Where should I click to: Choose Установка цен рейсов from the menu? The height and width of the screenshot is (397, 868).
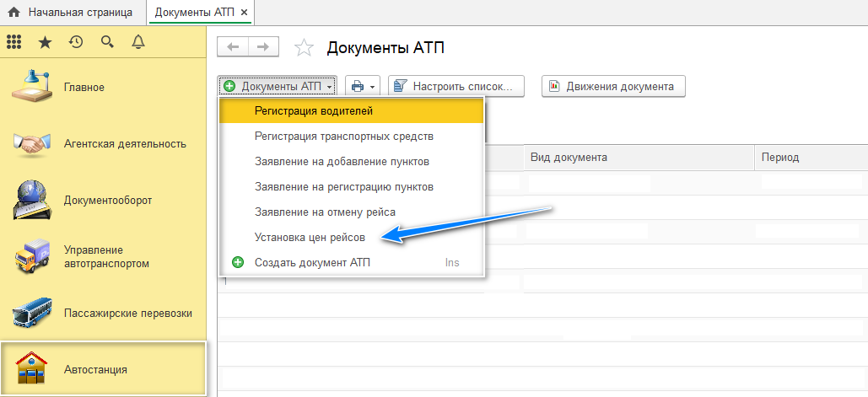coord(310,238)
